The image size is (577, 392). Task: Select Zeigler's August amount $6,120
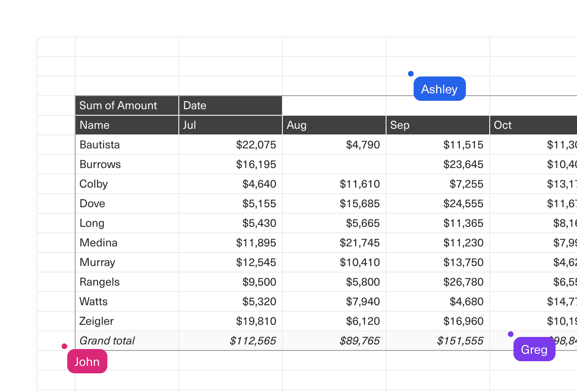366,321
